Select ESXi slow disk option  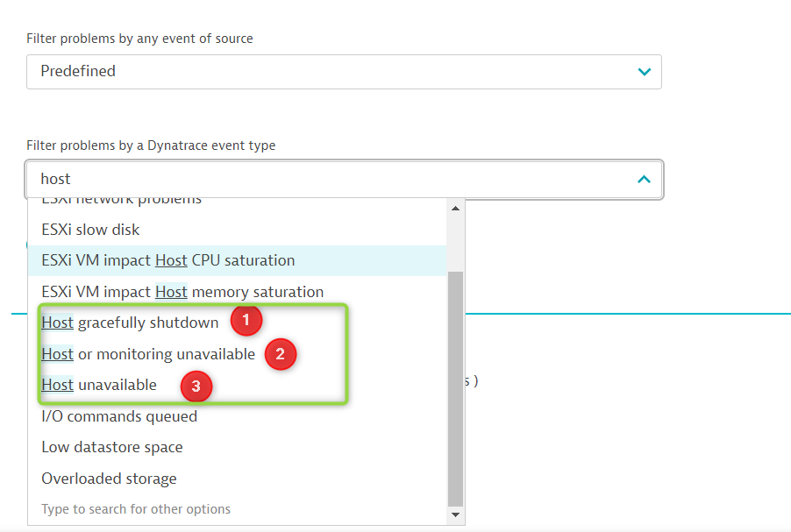(x=91, y=230)
